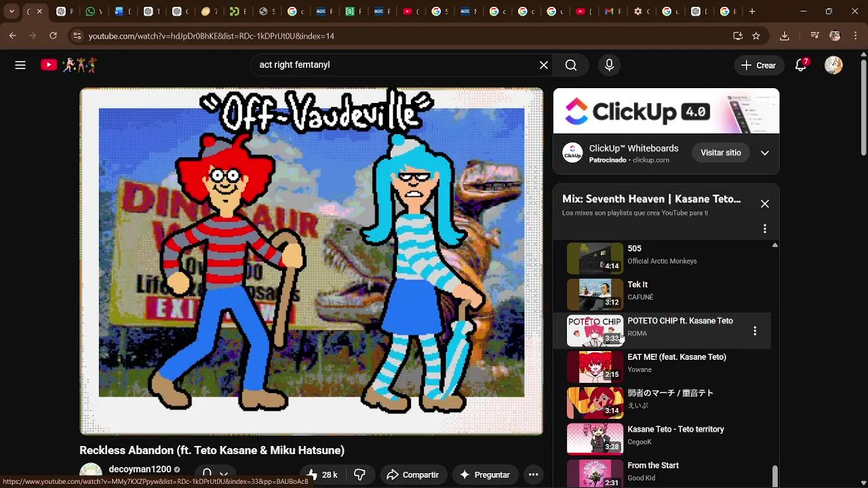868x488 pixels.
Task: Close the current browser tab
Action: coord(39,12)
